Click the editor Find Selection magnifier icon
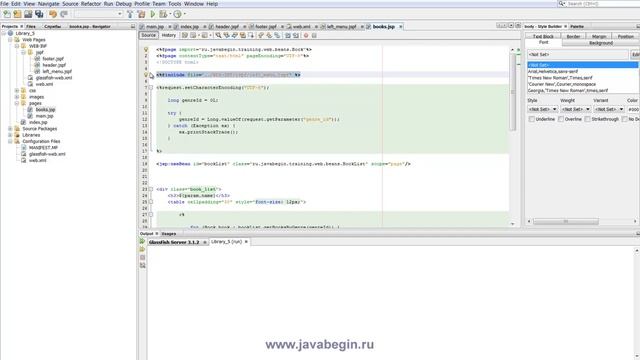The width and height of the screenshot is (640, 360). [218, 36]
